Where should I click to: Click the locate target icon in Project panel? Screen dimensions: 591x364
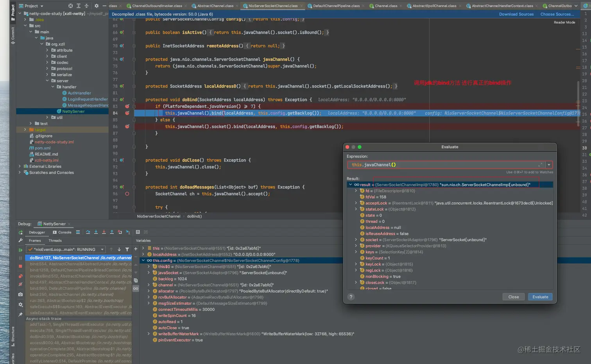[70, 6]
